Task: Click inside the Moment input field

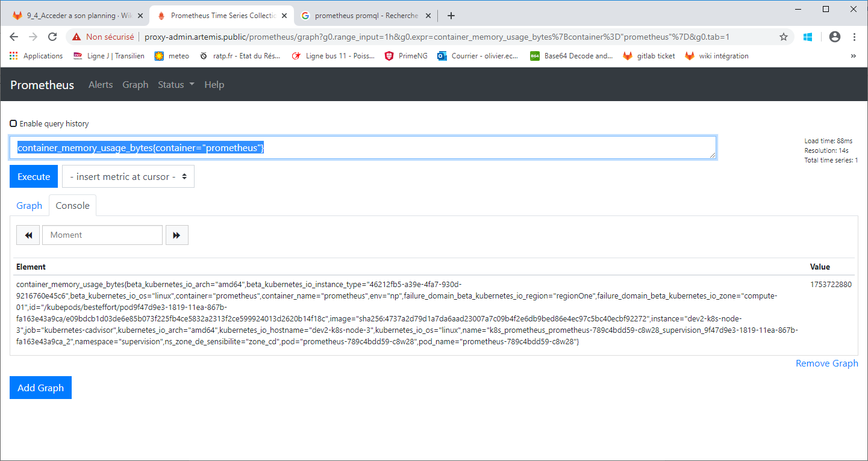Action: [x=102, y=235]
